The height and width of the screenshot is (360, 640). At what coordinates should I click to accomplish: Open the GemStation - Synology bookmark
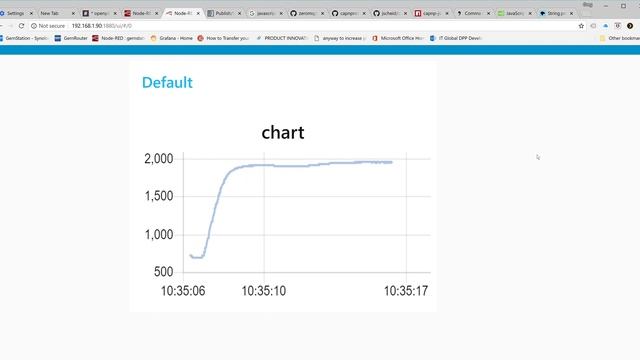pyautogui.click(x=24, y=38)
